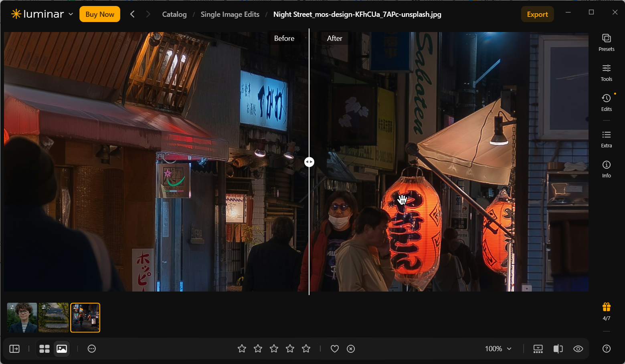Viewport: 625px width, 364px height.
Task: Switch to single image view
Action: (62, 349)
